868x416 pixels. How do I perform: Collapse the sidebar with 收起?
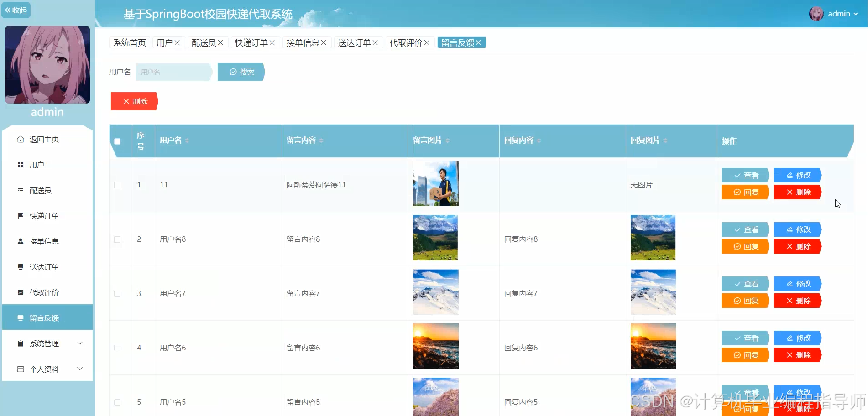click(16, 10)
